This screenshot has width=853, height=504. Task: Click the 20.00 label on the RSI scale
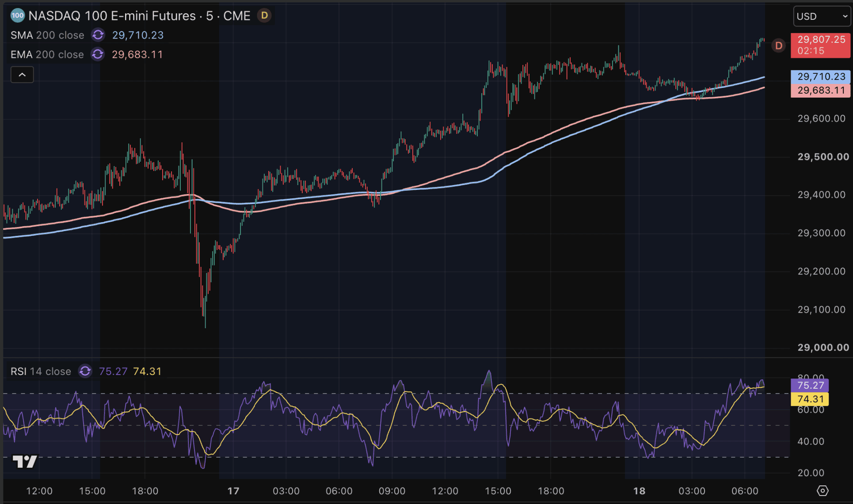(811, 473)
